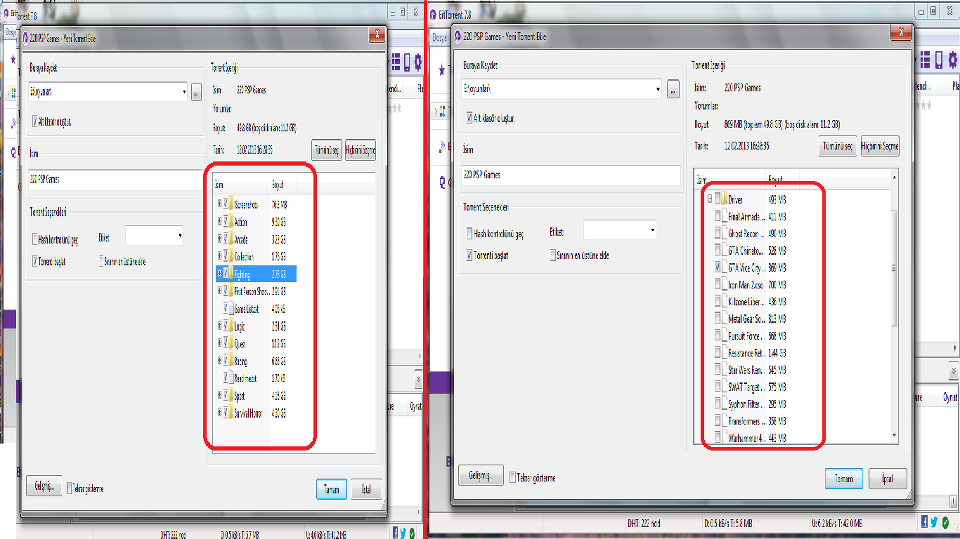
Task: Click the torrent name field in right dialog
Action: pos(571,175)
